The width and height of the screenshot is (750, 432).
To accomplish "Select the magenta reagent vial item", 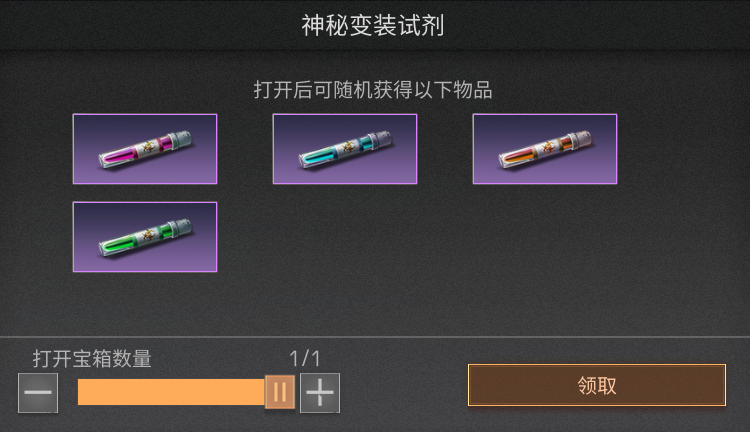I will coord(145,149).
